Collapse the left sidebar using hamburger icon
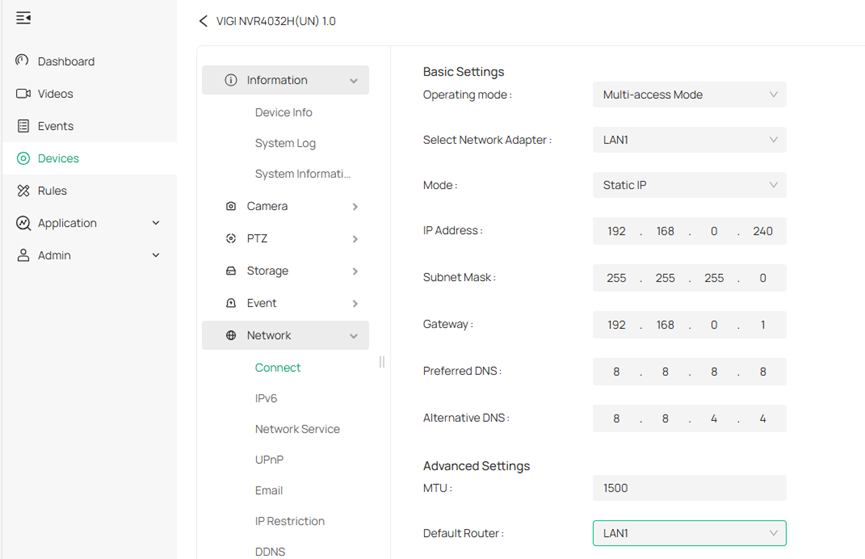This screenshot has width=865, height=559. tap(24, 18)
